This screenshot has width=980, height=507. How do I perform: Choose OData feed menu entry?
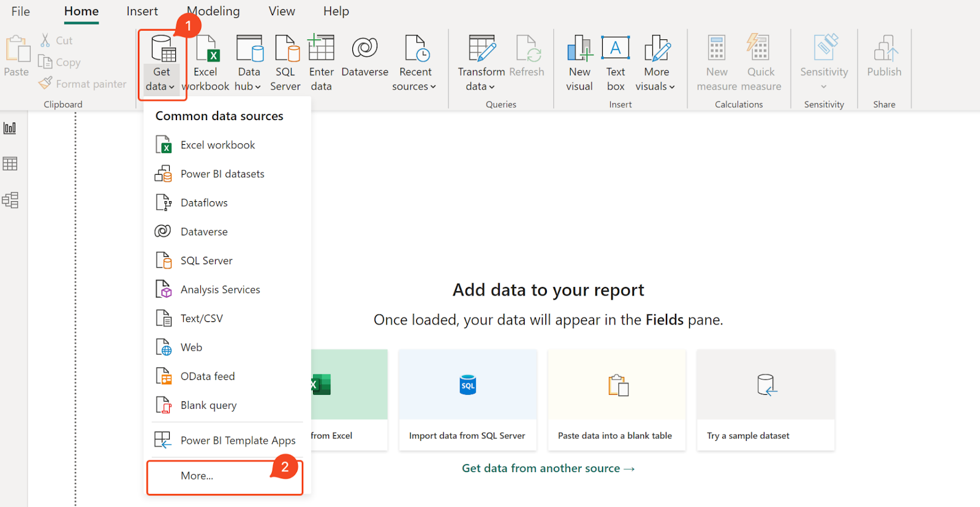pos(228,376)
